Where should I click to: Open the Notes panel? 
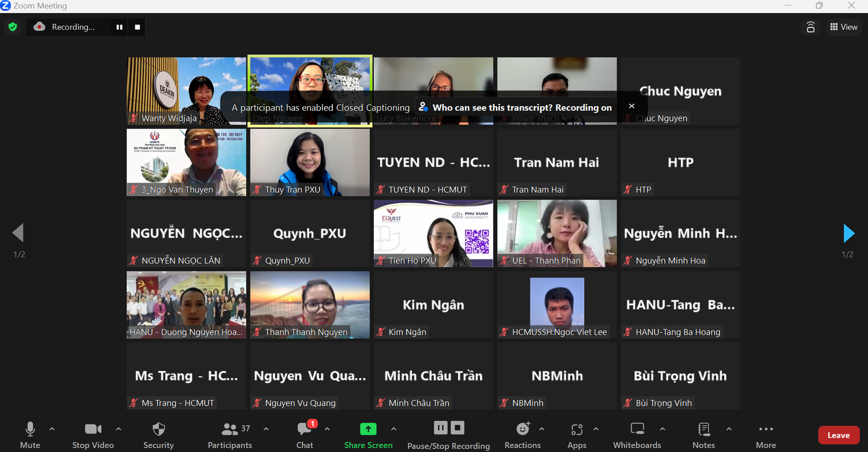click(704, 435)
